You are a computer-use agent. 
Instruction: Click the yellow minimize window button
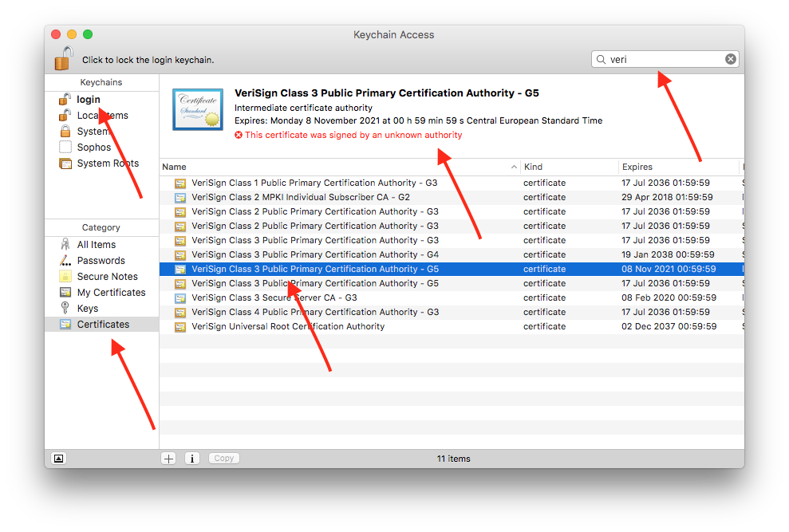pos(72,34)
